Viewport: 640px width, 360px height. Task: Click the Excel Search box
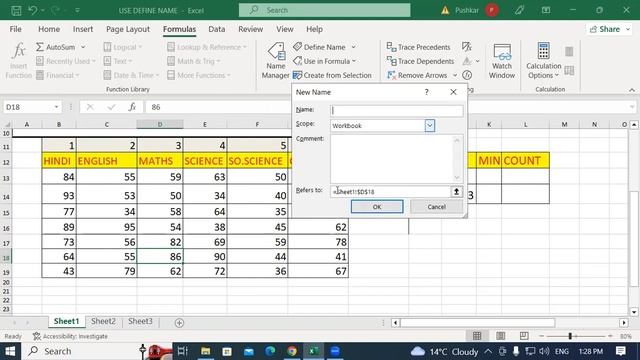coord(324,10)
